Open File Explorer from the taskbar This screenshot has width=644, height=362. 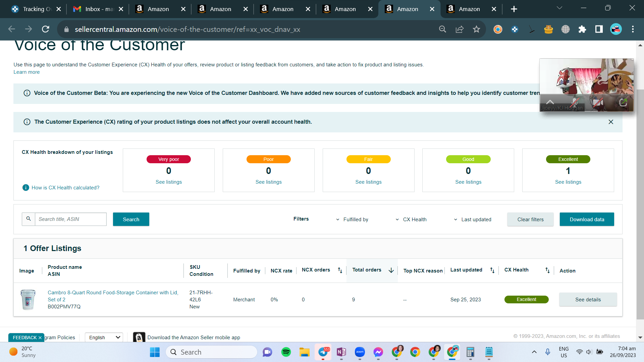[x=305, y=352]
